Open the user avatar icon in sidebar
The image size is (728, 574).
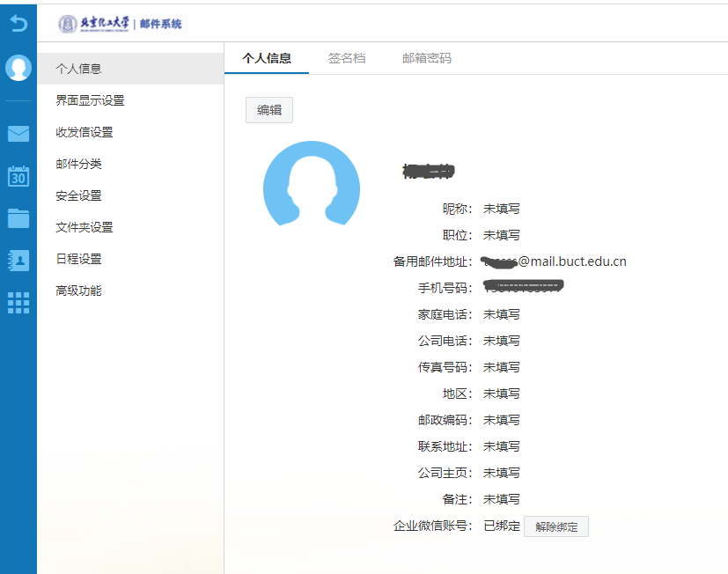[18, 68]
